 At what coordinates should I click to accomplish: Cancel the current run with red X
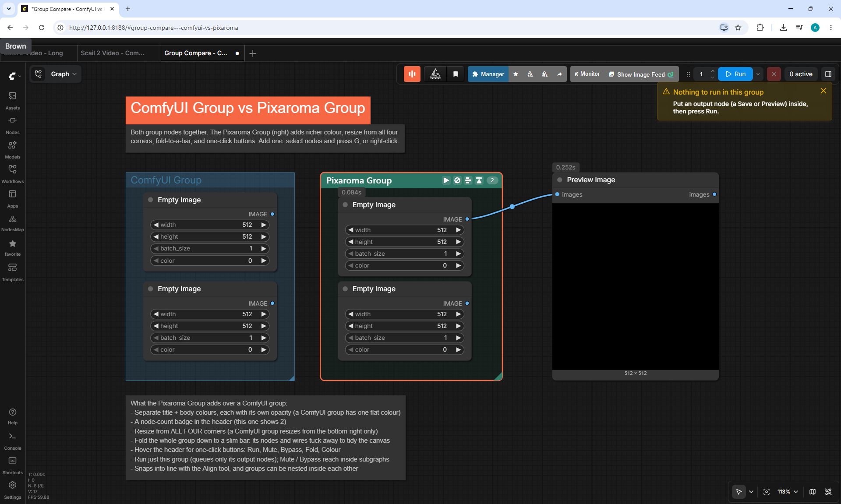pyautogui.click(x=774, y=74)
